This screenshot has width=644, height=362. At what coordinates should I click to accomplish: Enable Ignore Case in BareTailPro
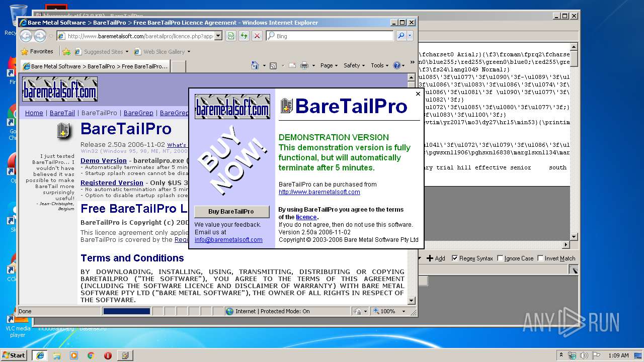point(500,258)
